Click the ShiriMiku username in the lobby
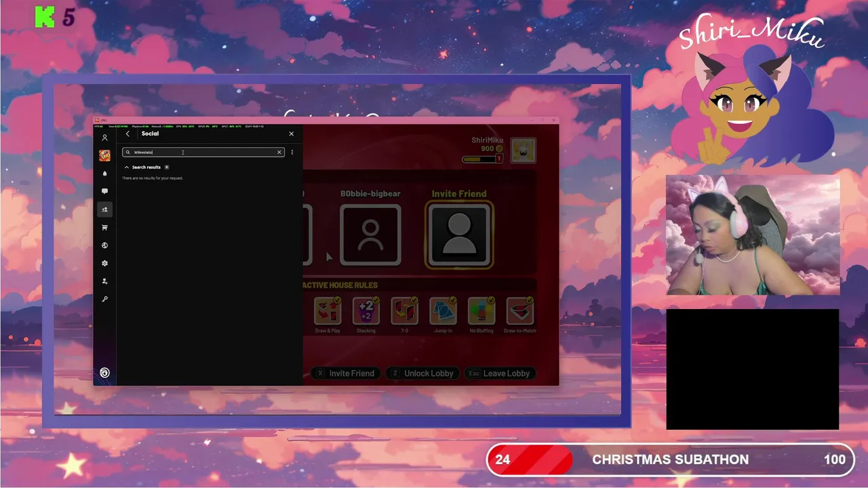The width and height of the screenshot is (868, 488). [x=489, y=140]
